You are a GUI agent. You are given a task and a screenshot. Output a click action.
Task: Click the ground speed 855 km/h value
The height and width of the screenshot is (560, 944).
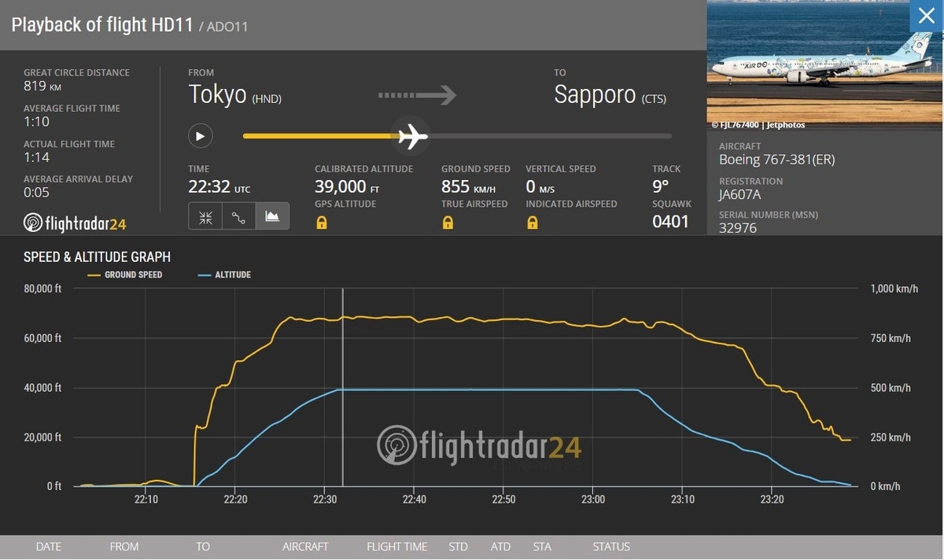click(468, 186)
